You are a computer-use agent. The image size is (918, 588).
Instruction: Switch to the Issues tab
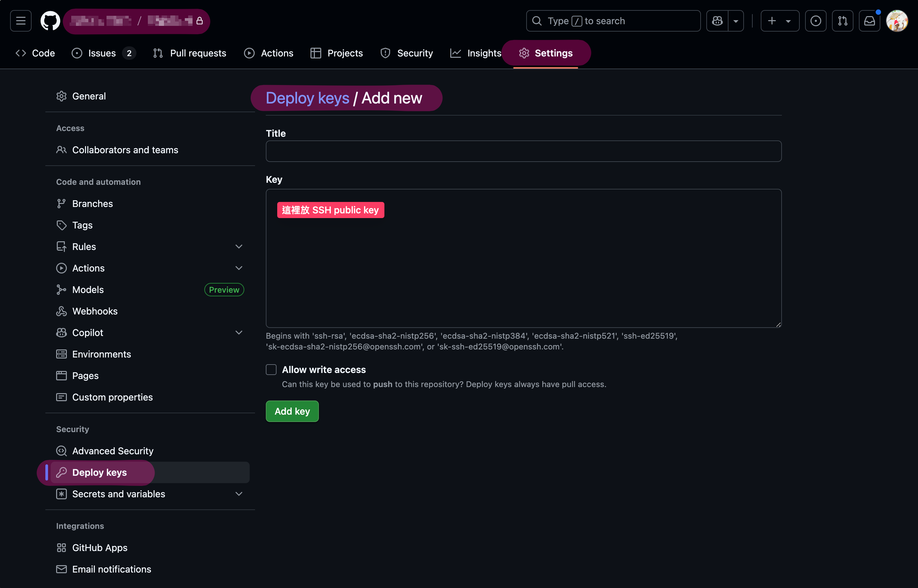(103, 53)
